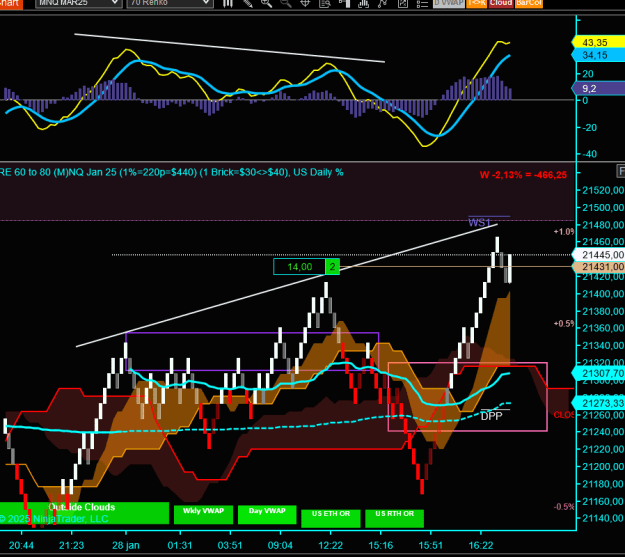This screenshot has width=625, height=557.
Task: Open the bar type icon in toolbar
Action: pos(228,3)
